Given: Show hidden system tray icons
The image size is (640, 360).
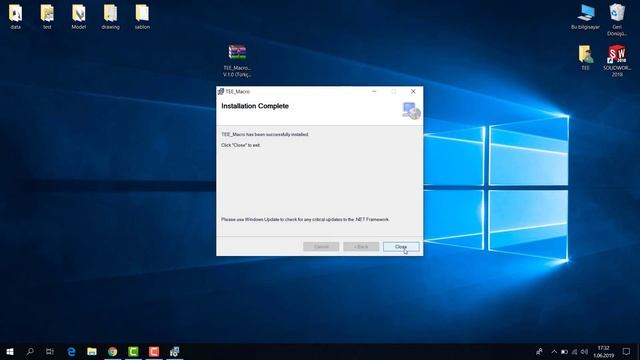Looking at the screenshot, I should [x=554, y=351].
